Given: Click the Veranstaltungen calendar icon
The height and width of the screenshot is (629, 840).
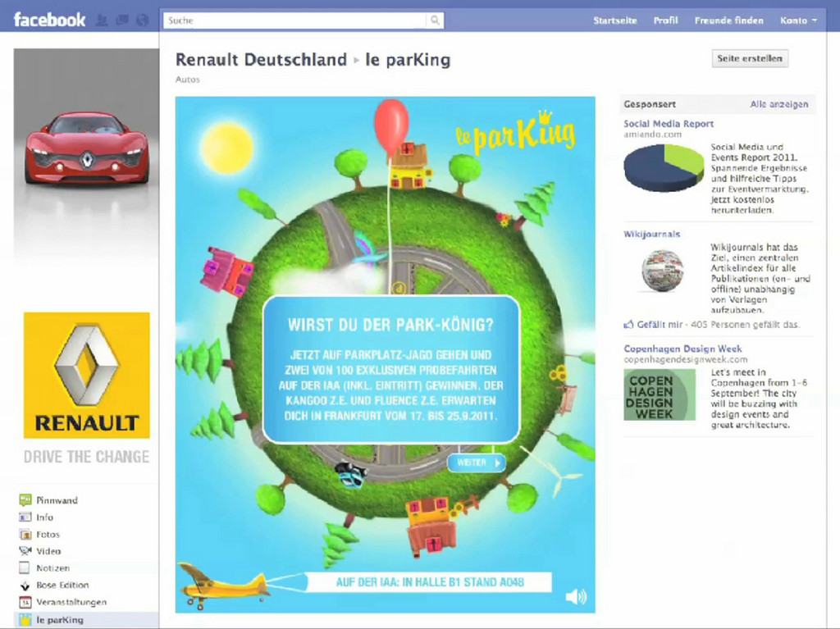Looking at the screenshot, I should coord(25,602).
